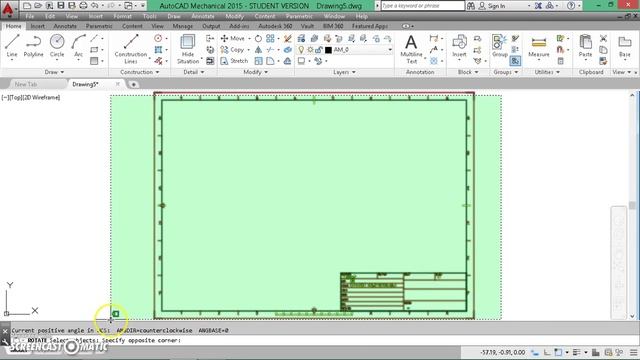640x360 pixels.
Task: Click the Mirror icon beside Copy
Action: 258,50
